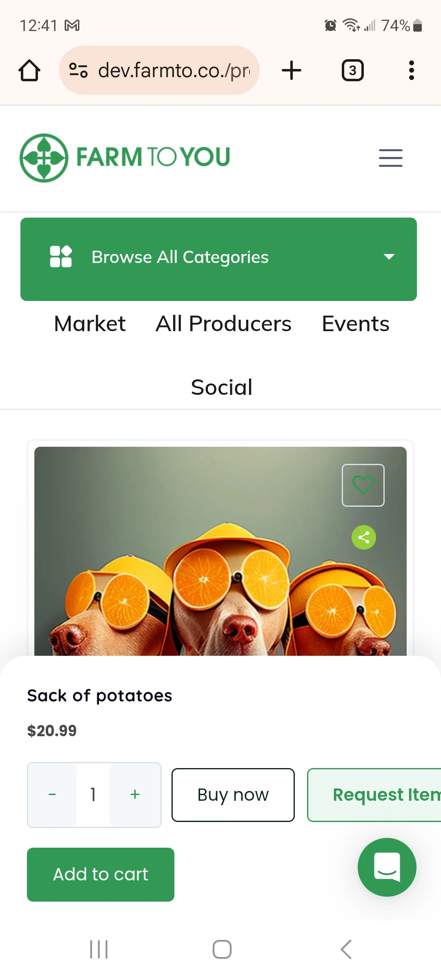Open the chat support bubble

pos(387,867)
